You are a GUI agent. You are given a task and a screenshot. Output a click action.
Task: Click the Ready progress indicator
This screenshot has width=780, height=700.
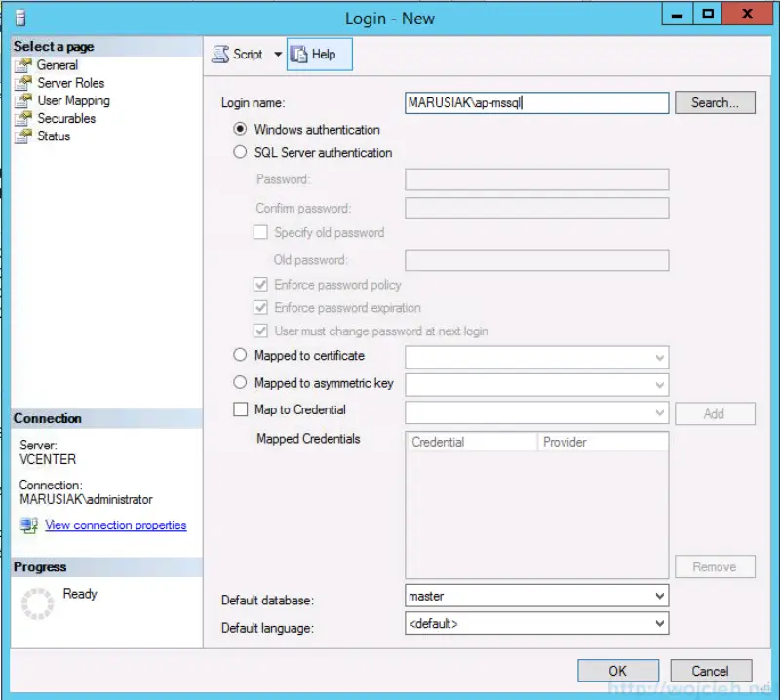pyautogui.click(x=39, y=602)
